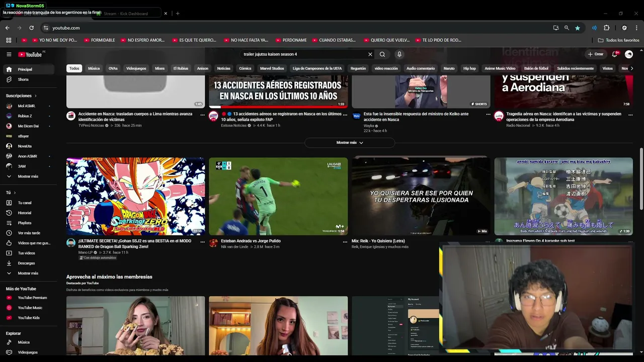Click the TVPerú Noticias channel avatar
Screen dimensions: 644x362
[x=71, y=116]
